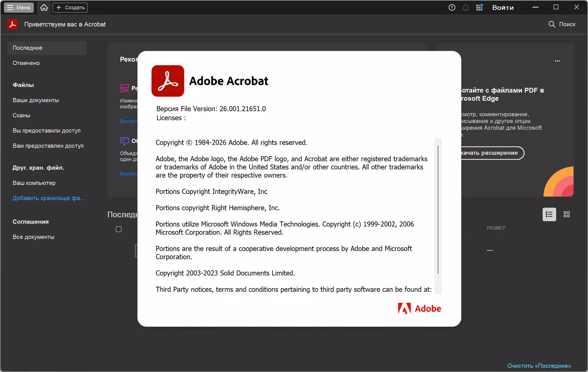This screenshot has width=588, height=372.
Task: Open the Поиск search field
Action: coord(562,24)
